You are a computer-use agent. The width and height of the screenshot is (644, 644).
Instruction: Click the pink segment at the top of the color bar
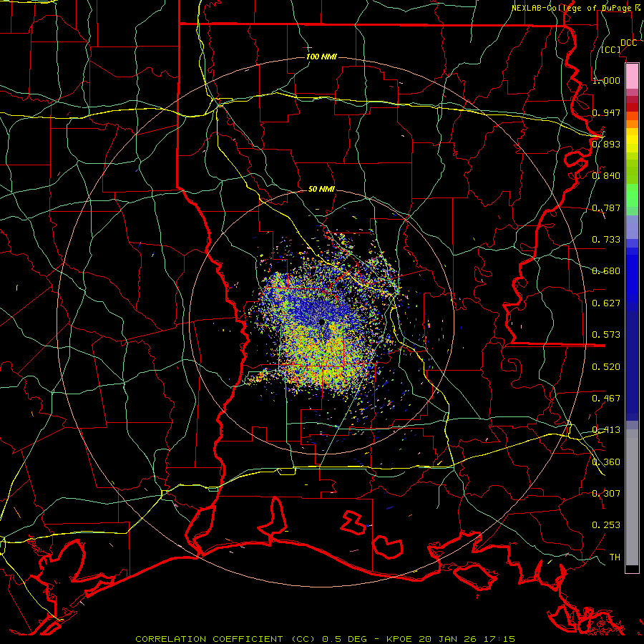(x=632, y=76)
